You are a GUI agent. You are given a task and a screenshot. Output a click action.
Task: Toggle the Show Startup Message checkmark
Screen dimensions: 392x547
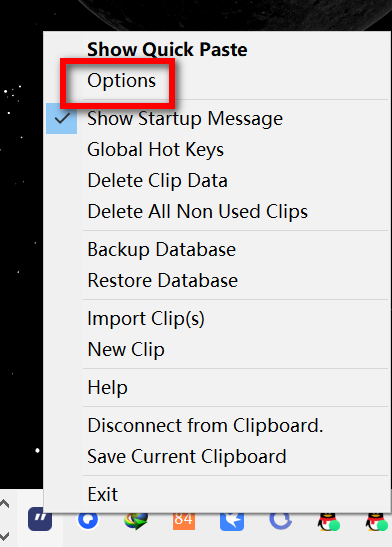pos(62,119)
